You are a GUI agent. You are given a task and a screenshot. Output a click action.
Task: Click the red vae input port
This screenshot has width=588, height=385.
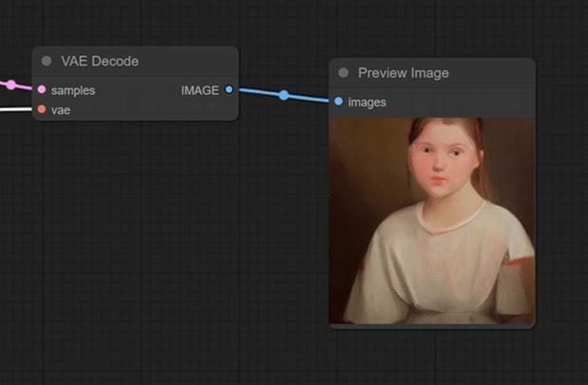pos(41,110)
